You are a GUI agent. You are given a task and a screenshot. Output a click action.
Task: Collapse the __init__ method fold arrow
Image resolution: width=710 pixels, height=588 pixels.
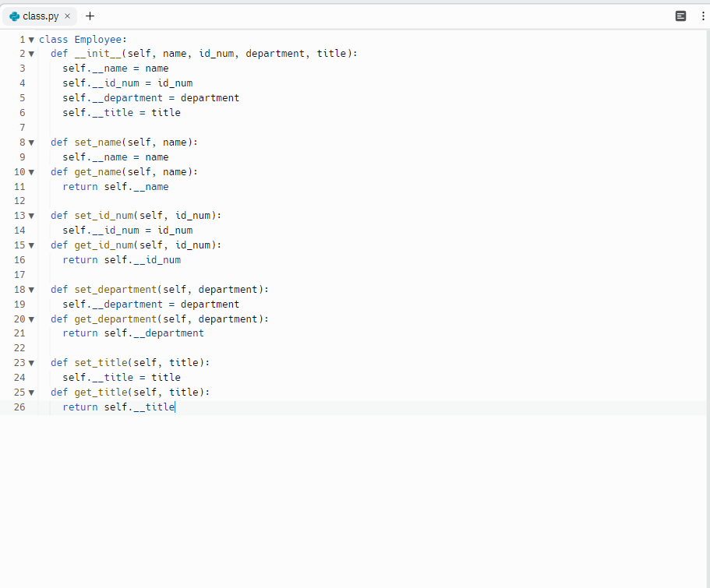[x=32, y=53]
